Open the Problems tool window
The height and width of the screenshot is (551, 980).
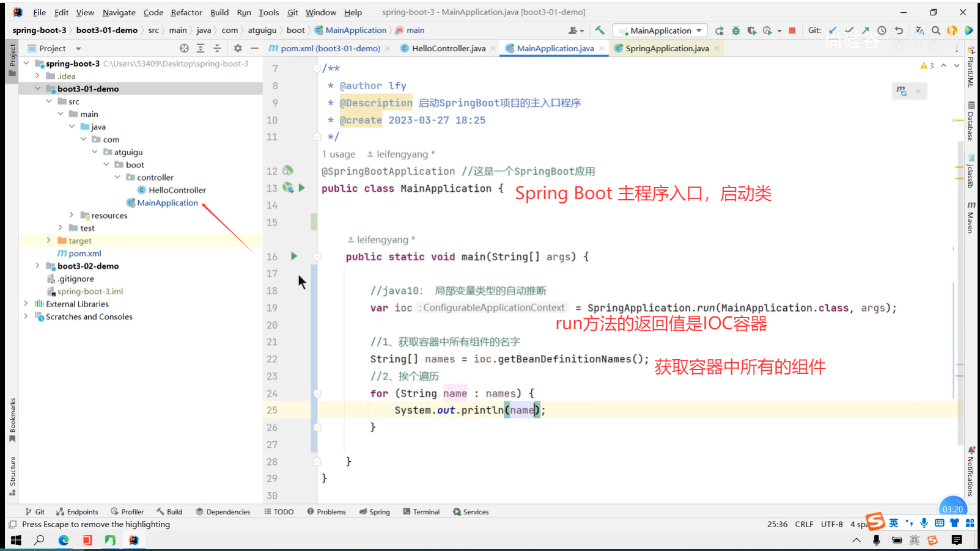point(326,512)
